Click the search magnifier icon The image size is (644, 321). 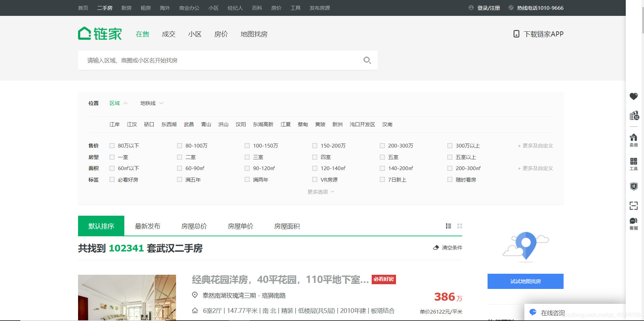coord(368,60)
